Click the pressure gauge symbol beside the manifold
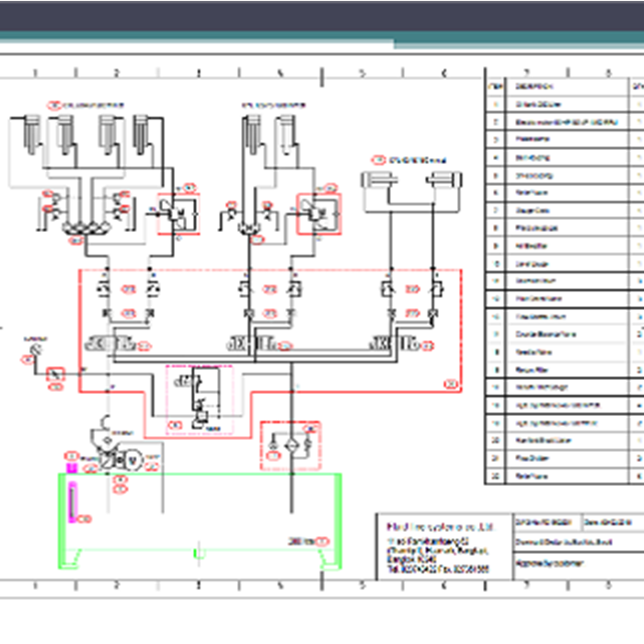The width and height of the screenshot is (644, 644). click(x=35, y=351)
